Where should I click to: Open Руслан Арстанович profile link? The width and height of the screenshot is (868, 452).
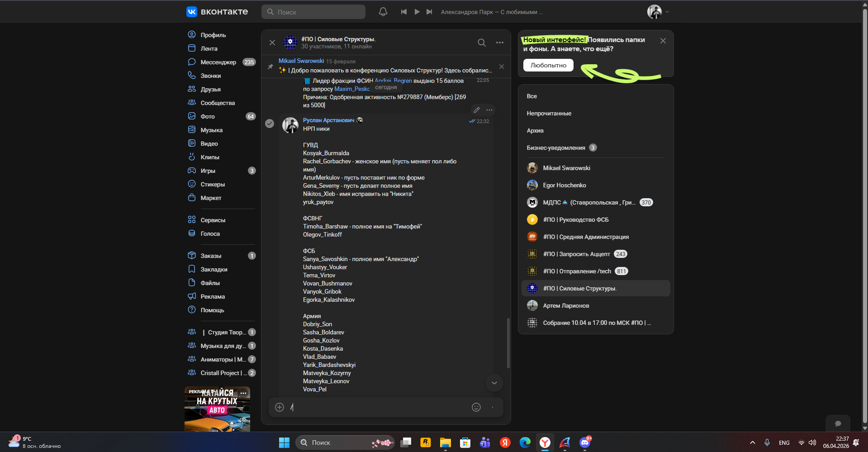328,120
